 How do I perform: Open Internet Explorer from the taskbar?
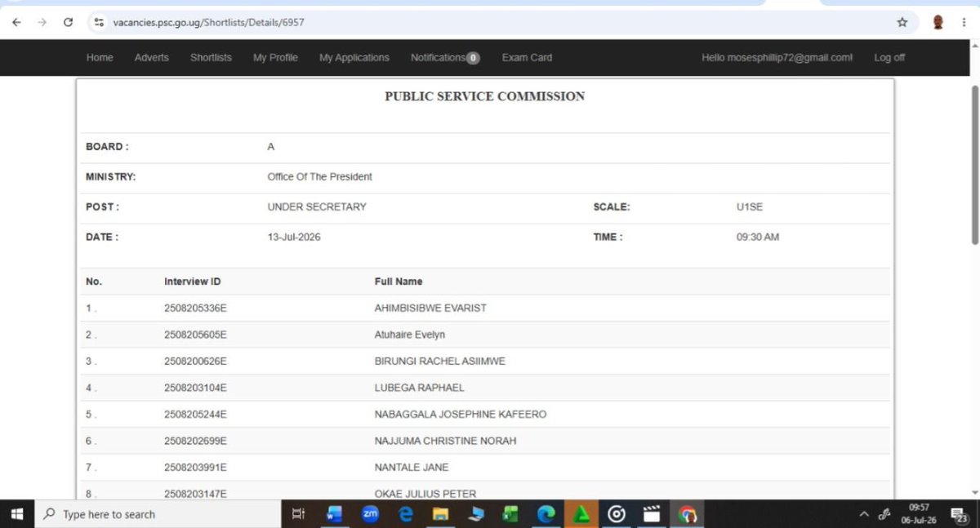pyautogui.click(x=405, y=514)
